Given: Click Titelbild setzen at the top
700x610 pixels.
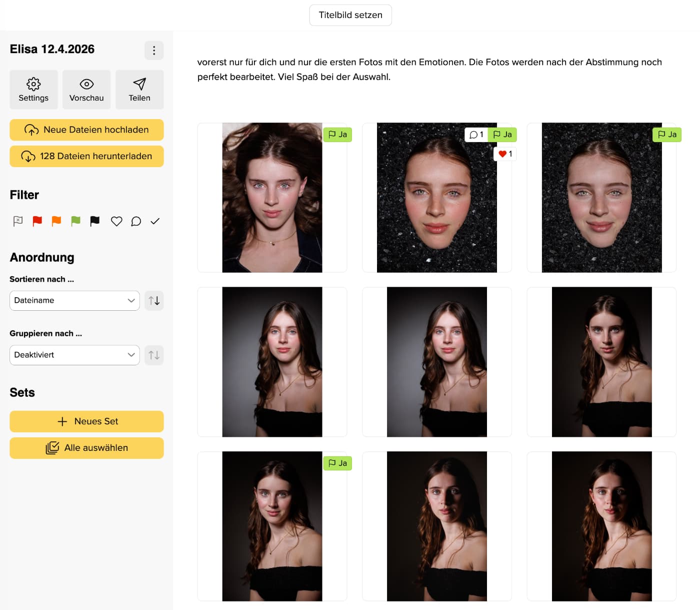Looking at the screenshot, I should [350, 15].
